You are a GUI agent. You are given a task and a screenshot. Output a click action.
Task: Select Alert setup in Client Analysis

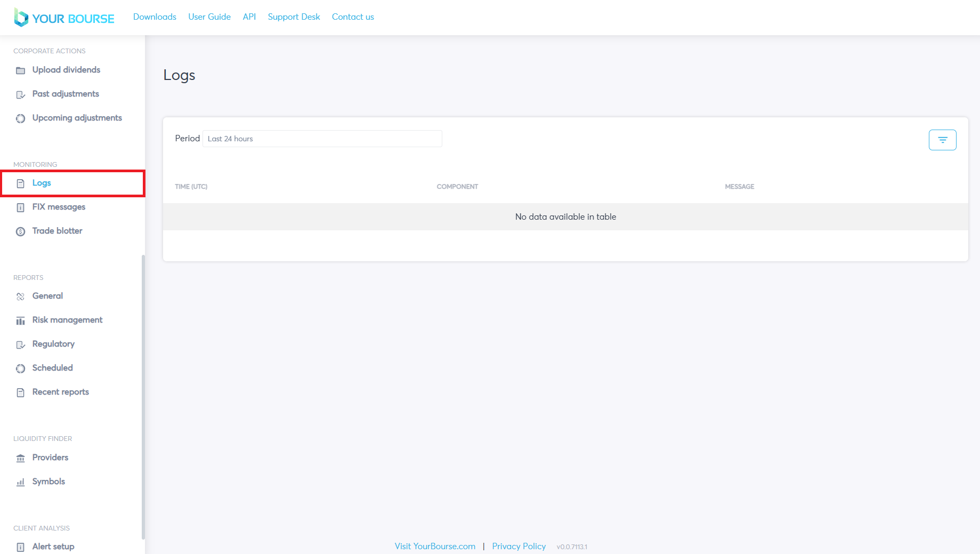point(53,547)
